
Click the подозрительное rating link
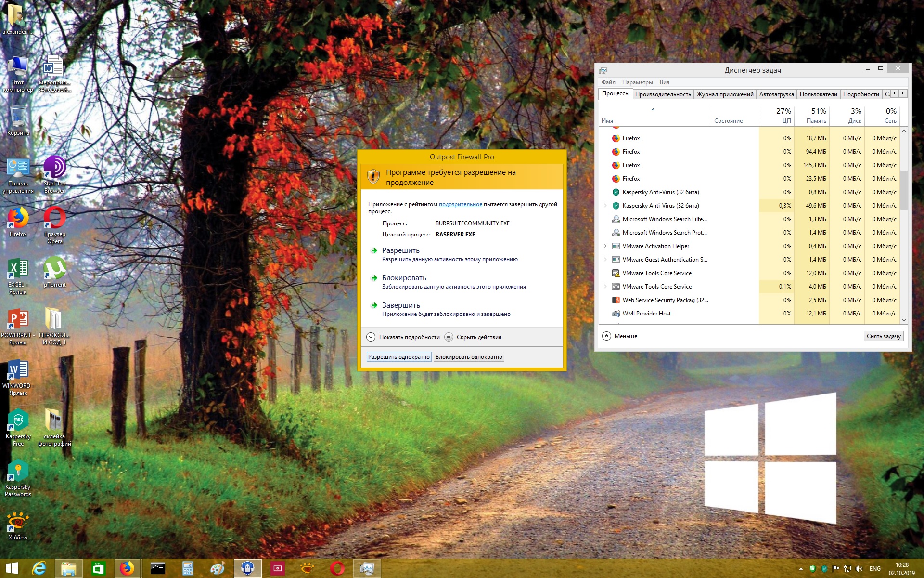point(460,204)
